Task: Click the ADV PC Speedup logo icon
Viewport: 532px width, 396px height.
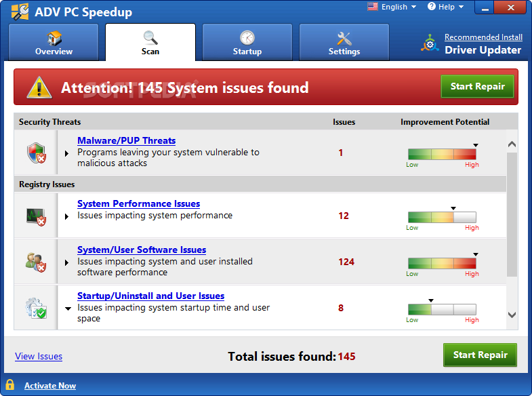Action: [20, 12]
